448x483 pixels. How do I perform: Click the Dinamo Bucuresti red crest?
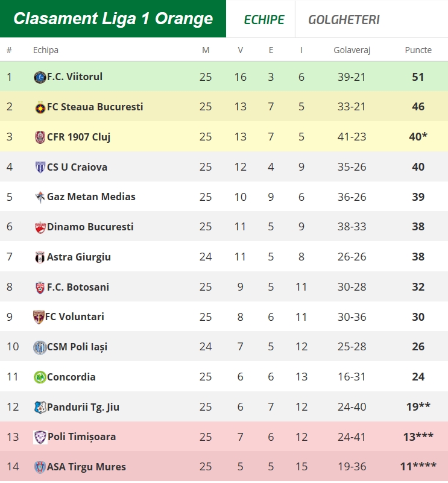click(x=40, y=227)
